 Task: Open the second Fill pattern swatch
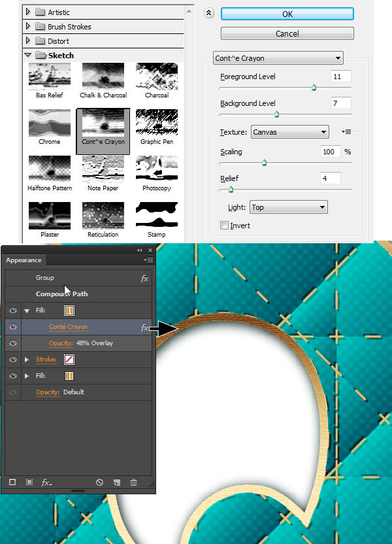click(69, 376)
